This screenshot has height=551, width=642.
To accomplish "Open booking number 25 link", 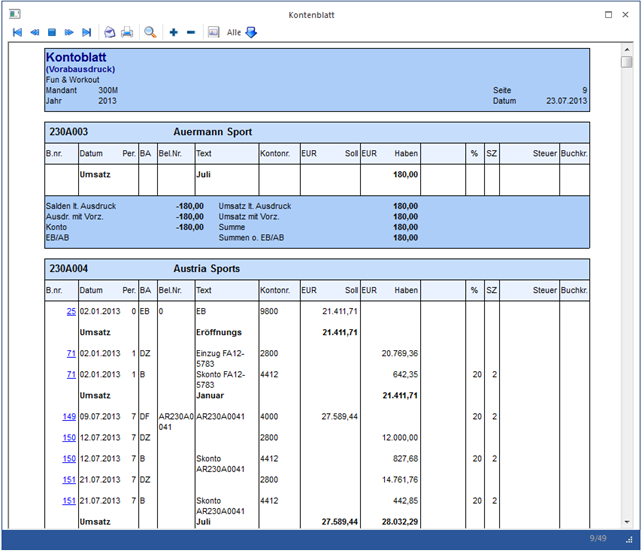I will tap(71, 312).
